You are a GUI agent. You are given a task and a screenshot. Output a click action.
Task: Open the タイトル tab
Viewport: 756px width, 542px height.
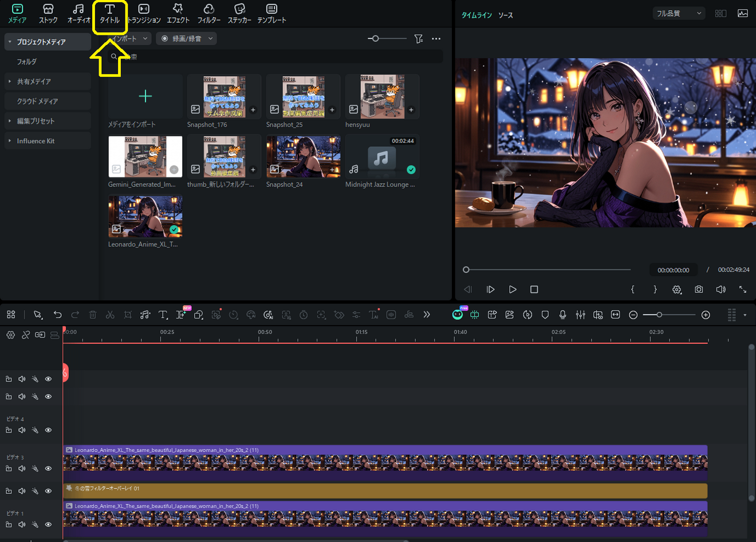109,13
